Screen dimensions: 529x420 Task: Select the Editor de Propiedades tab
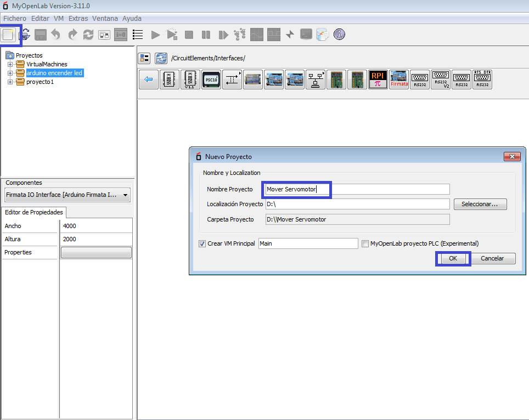33,212
